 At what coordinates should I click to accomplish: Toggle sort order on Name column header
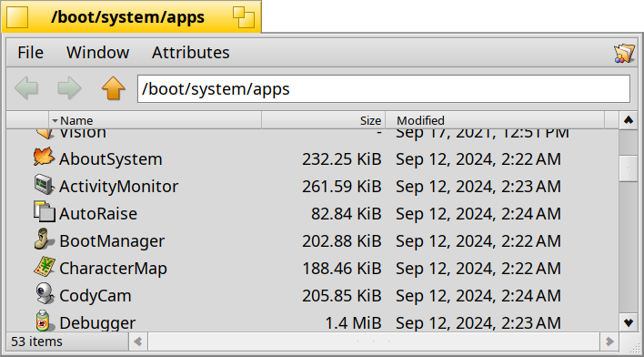156,120
